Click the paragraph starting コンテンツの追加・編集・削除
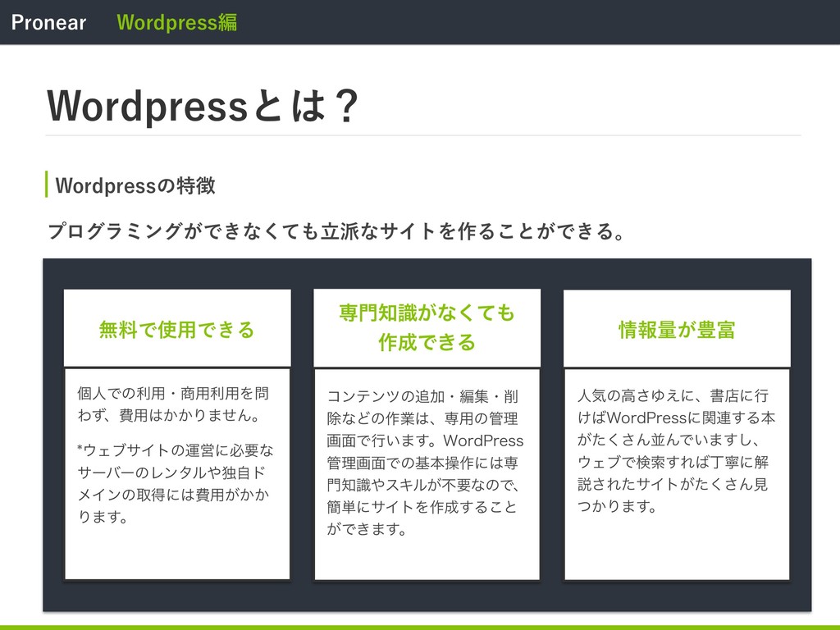Image resolution: width=840 pixels, height=630 pixels. pos(426,463)
